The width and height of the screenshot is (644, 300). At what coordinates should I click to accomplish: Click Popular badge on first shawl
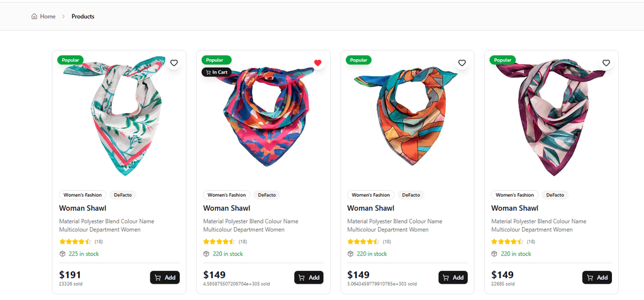click(x=70, y=60)
